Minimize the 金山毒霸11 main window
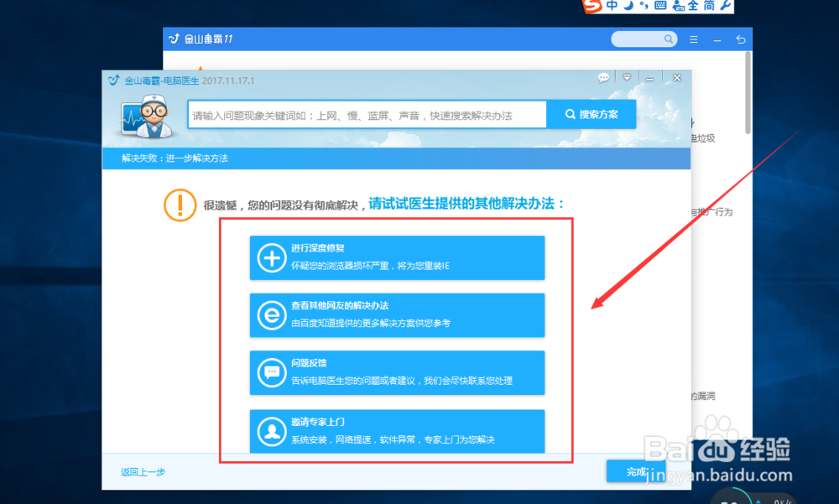839x504 pixels. pos(717,40)
